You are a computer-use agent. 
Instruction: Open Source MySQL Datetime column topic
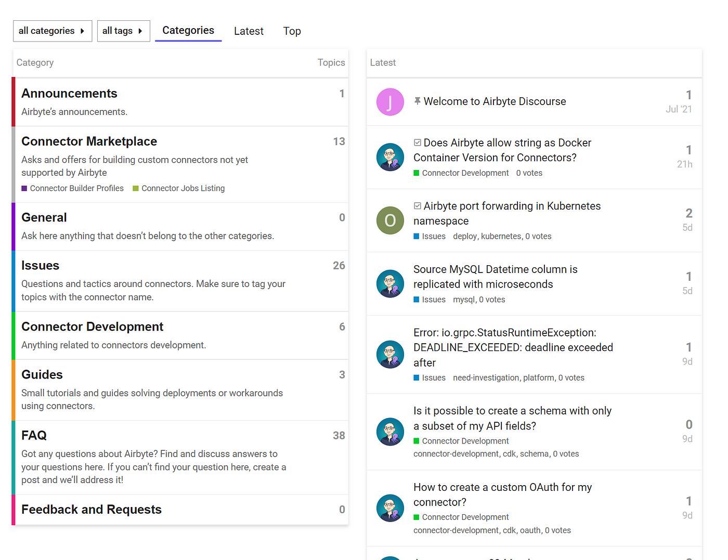(x=496, y=277)
